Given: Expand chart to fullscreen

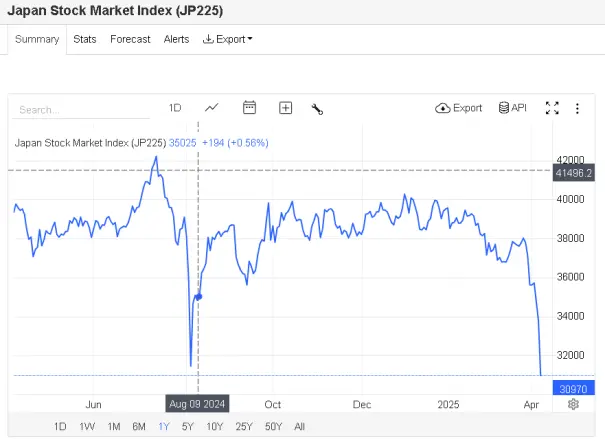Looking at the screenshot, I should click(x=552, y=108).
